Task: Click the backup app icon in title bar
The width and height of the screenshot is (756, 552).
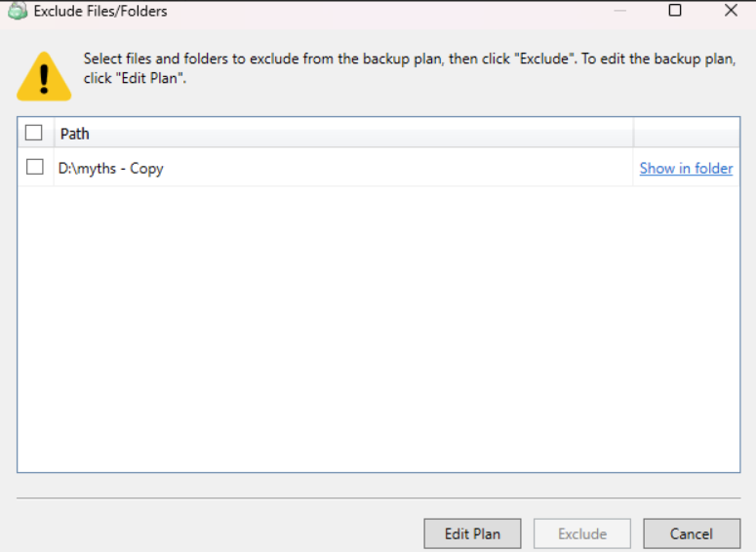Action: [18, 11]
